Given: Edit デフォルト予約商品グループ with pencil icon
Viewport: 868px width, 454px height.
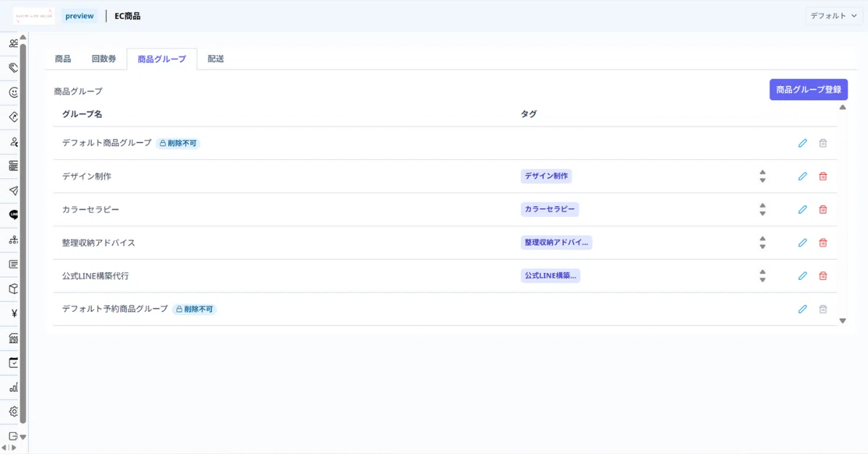Looking at the screenshot, I should (802, 309).
